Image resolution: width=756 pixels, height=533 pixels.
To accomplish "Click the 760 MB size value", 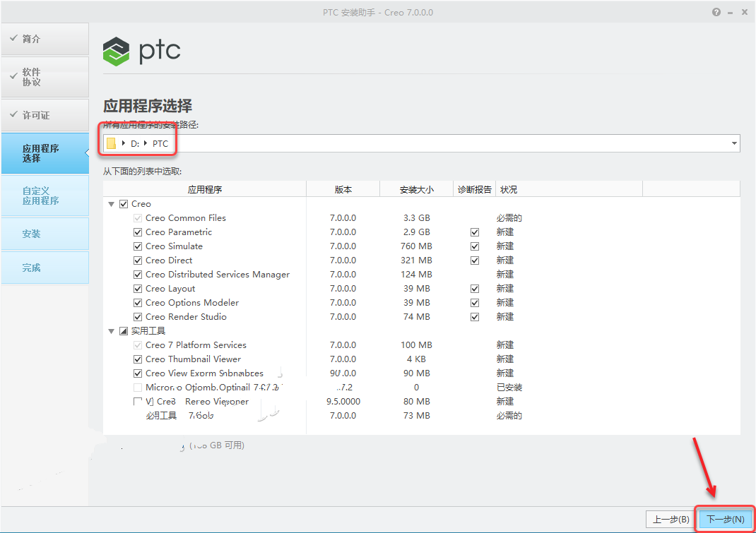I will 417,246.
